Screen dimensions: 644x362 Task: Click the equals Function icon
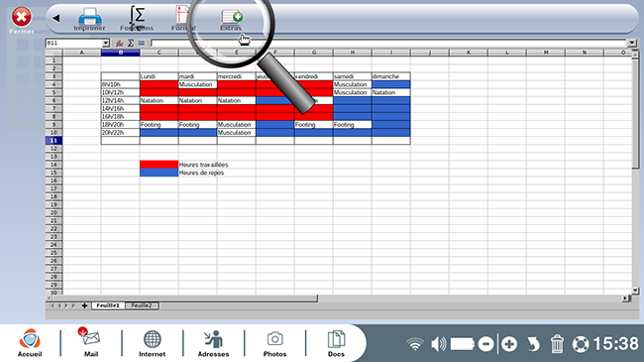[x=142, y=43]
